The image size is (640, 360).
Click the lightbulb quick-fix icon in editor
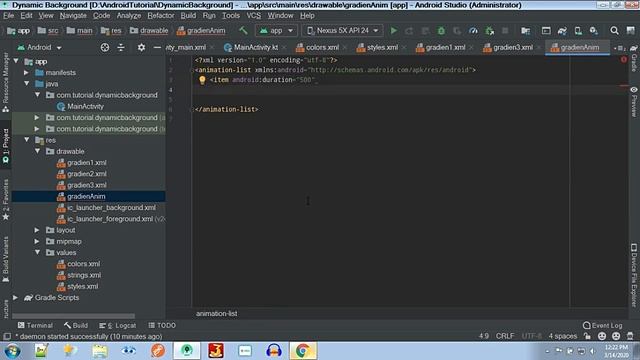[202, 80]
